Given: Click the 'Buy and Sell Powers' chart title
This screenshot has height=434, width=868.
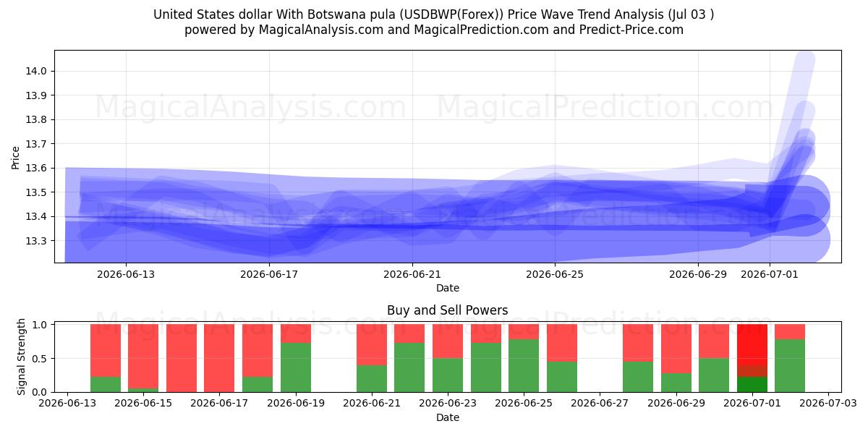Looking at the screenshot, I should [x=448, y=310].
